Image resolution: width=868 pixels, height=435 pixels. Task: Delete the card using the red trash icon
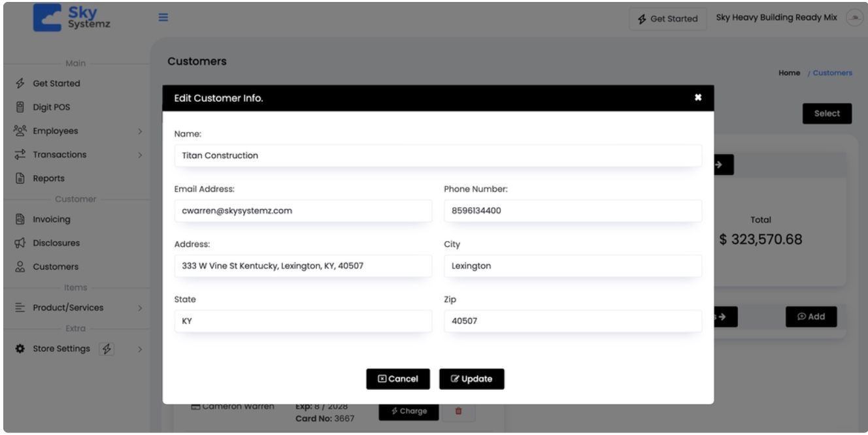click(458, 411)
